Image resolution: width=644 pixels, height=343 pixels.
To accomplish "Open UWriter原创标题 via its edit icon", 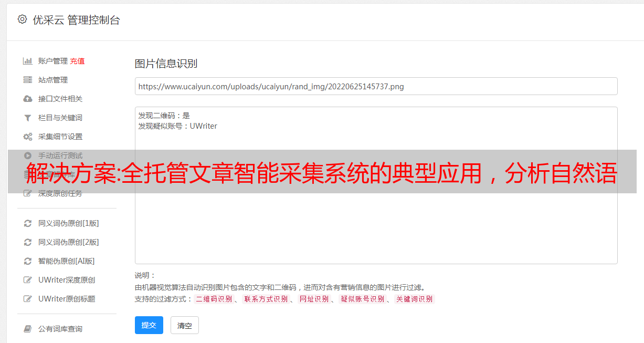I will 28,299.
